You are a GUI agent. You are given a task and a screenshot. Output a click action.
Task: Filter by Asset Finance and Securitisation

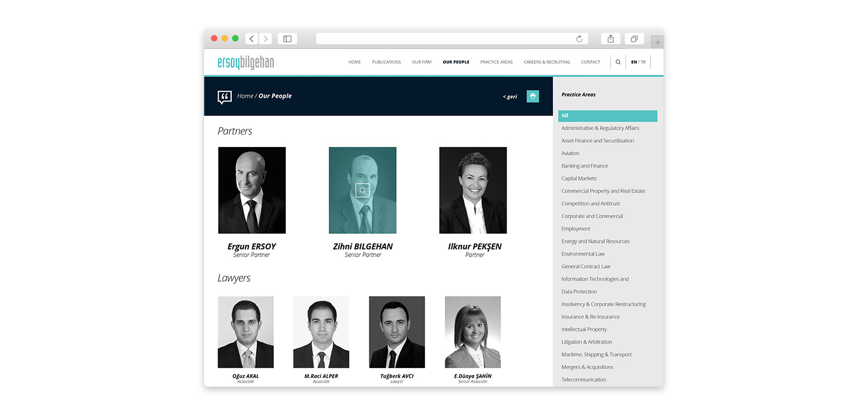(x=597, y=141)
